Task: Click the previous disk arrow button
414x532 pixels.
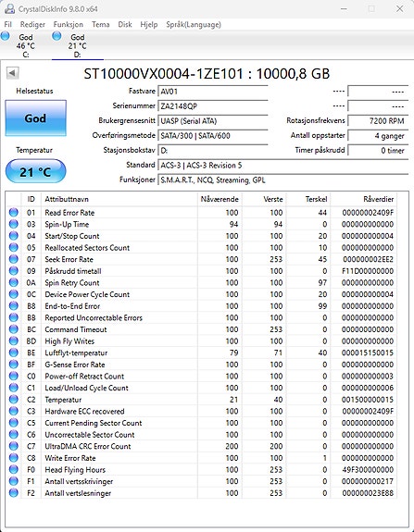Action: pyautogui.click(x=13, y=73)
